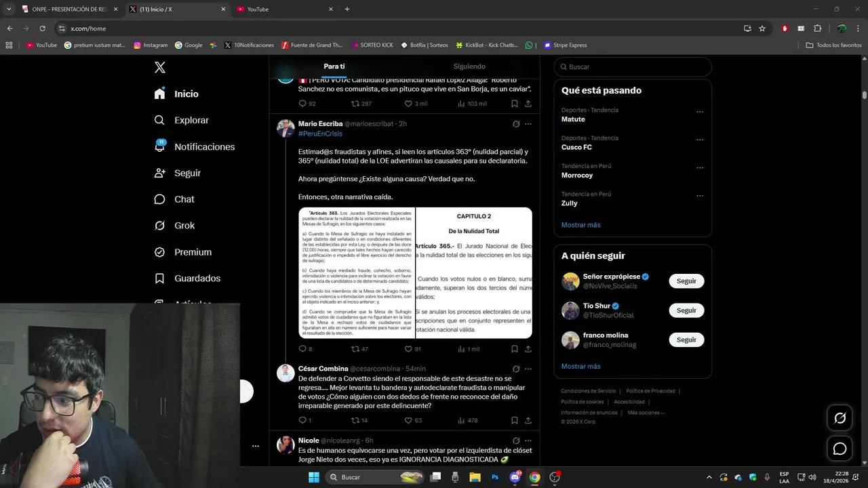Screen dimensions: 868x488
Task: Repost Mario Escriba's post
Action: click(359, 349)
